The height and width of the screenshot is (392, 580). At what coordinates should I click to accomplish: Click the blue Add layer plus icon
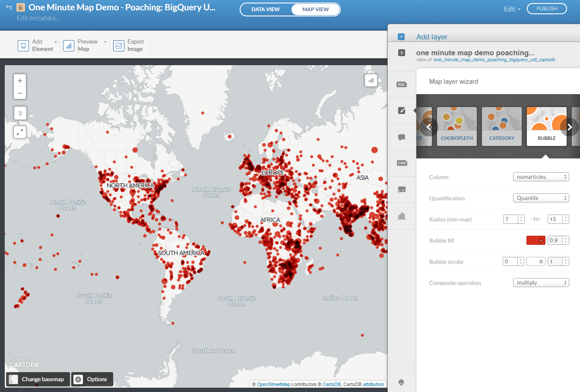[x=401, y=37]
